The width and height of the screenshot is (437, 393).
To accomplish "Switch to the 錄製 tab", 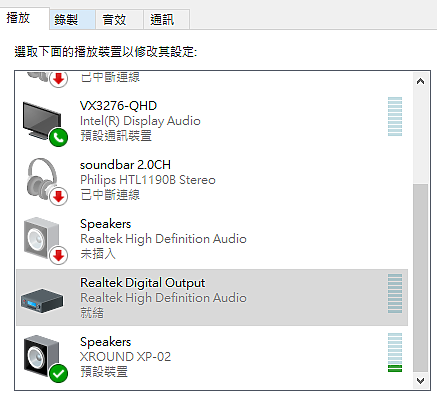I will point(72,20).
